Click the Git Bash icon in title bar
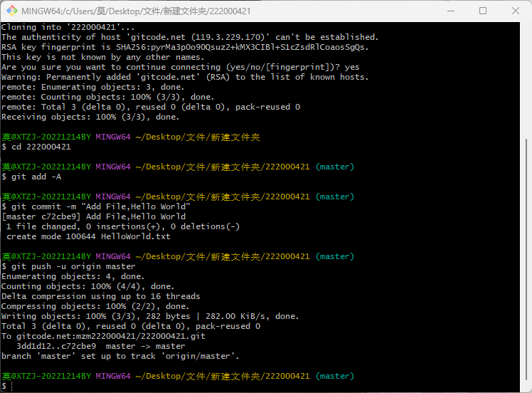This screenshot has width=532, height=393. pyautogui.click(x=12, y=11)
